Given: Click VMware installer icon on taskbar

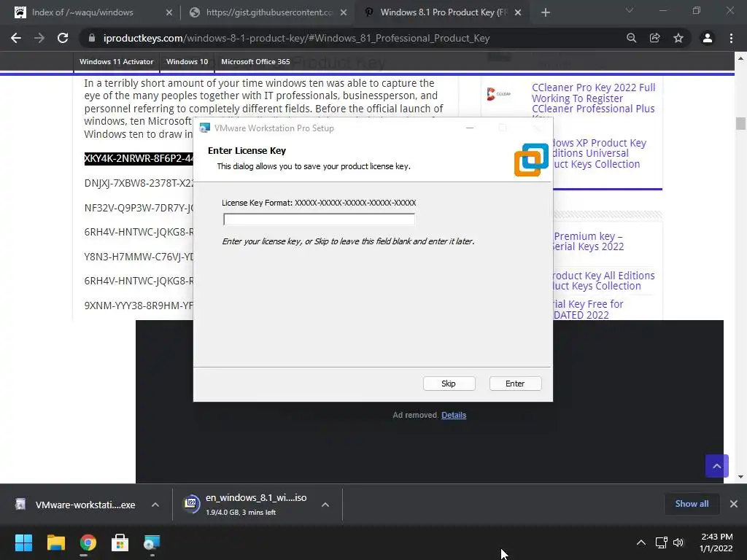Looking at the screenshot, I should pyautogui.click(x=152, y=542).
